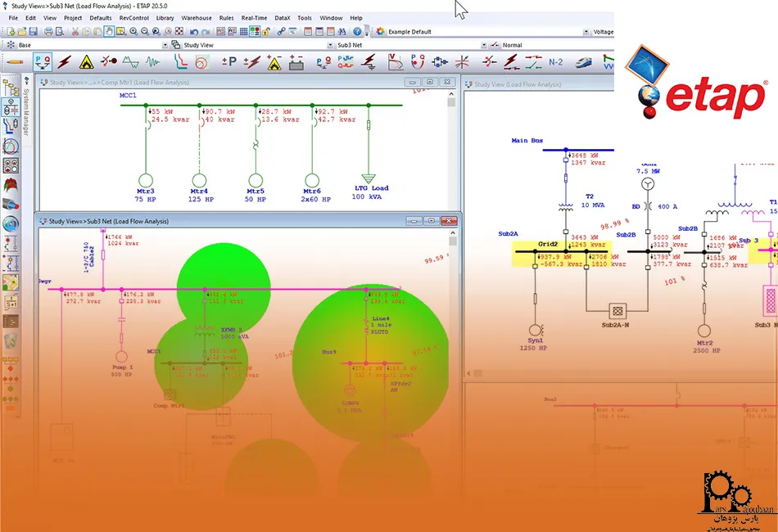Toggle the pan hand tool
Viewport: 778px width, 532px height.
pyautogui.click(x=109, y=31)
